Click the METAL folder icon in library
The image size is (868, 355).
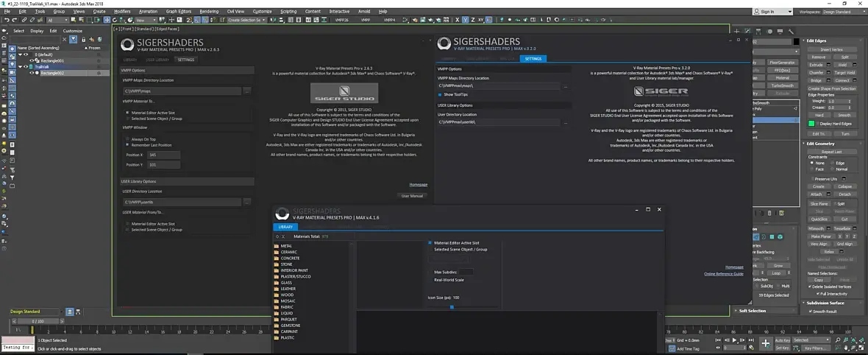point(277,246)
